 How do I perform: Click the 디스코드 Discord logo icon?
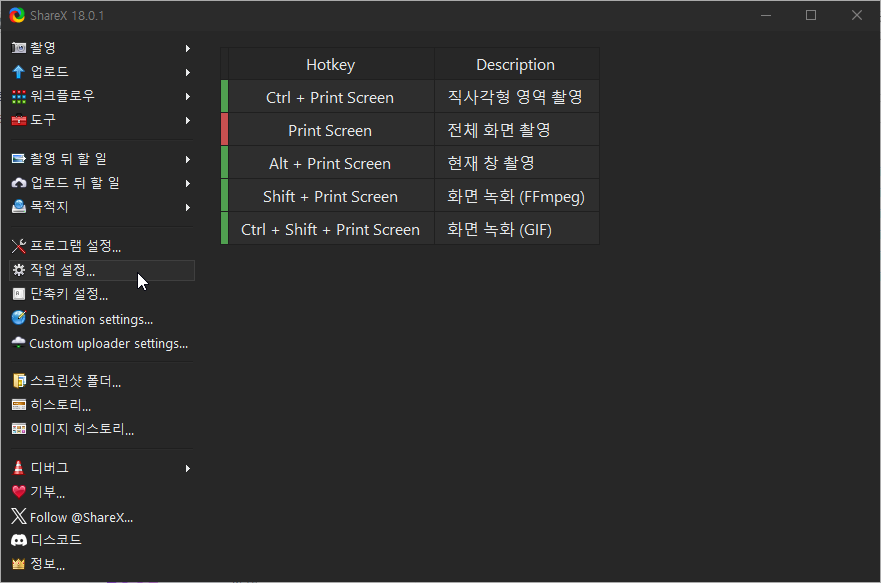tap(19, 540)
